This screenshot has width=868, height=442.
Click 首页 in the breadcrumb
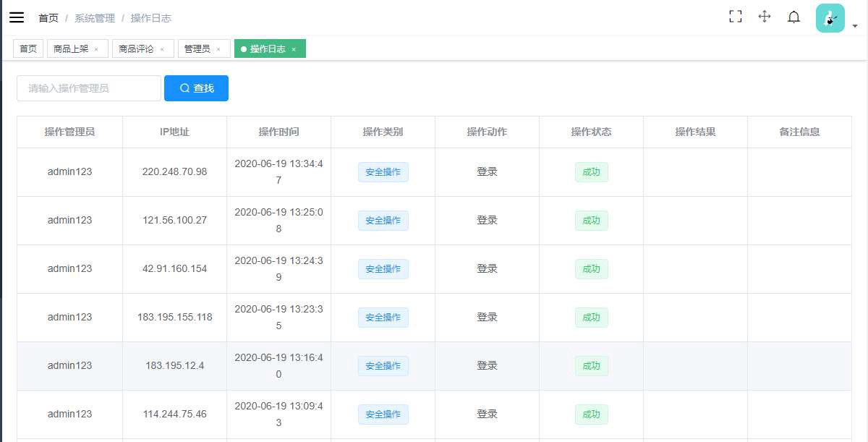pos(48,18)
